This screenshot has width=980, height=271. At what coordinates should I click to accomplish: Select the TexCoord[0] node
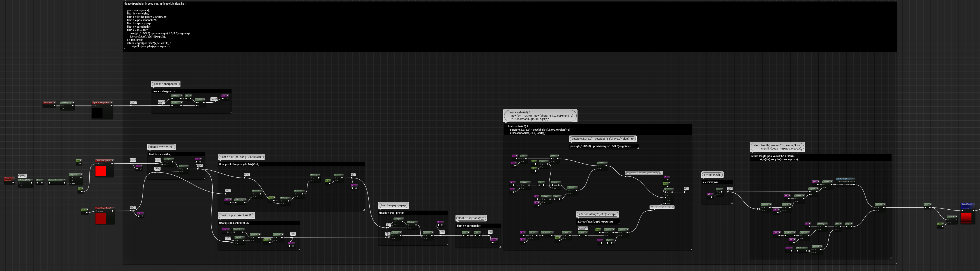pyautogui.click(x=49, y=104)
